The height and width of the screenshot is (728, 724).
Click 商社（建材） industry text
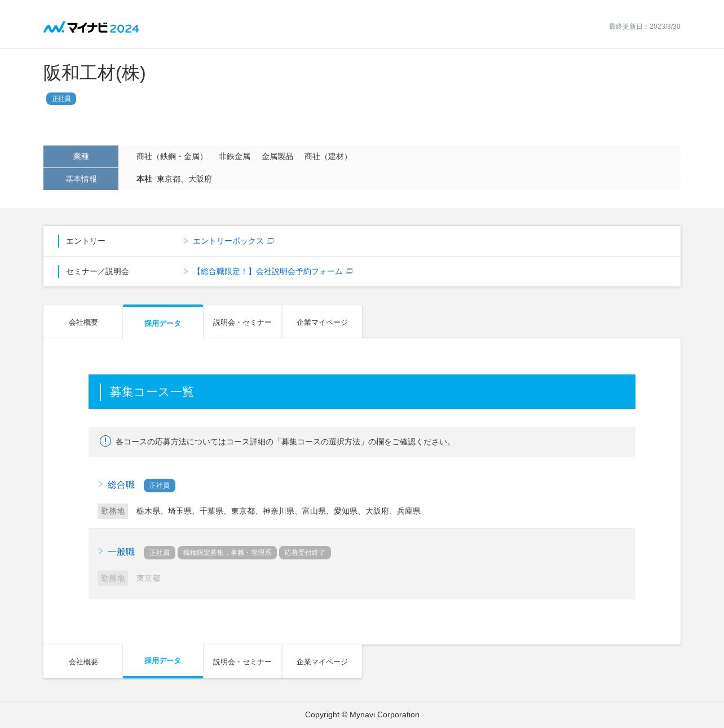[328, 157]
